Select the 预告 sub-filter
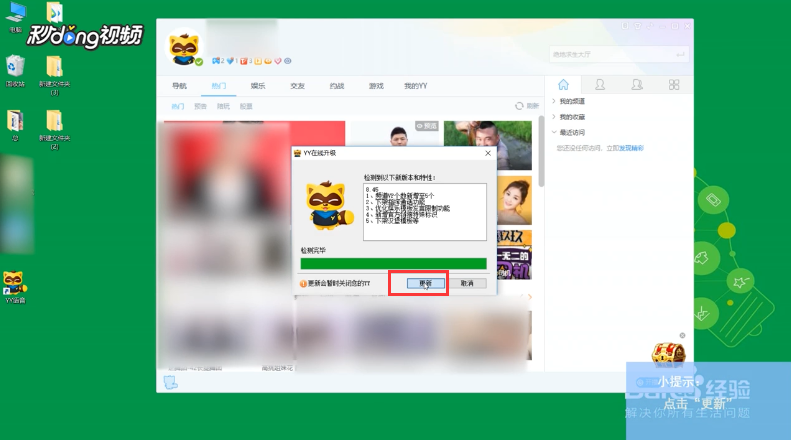Screen dimensions: 791x440 click(x=200, y=106)
